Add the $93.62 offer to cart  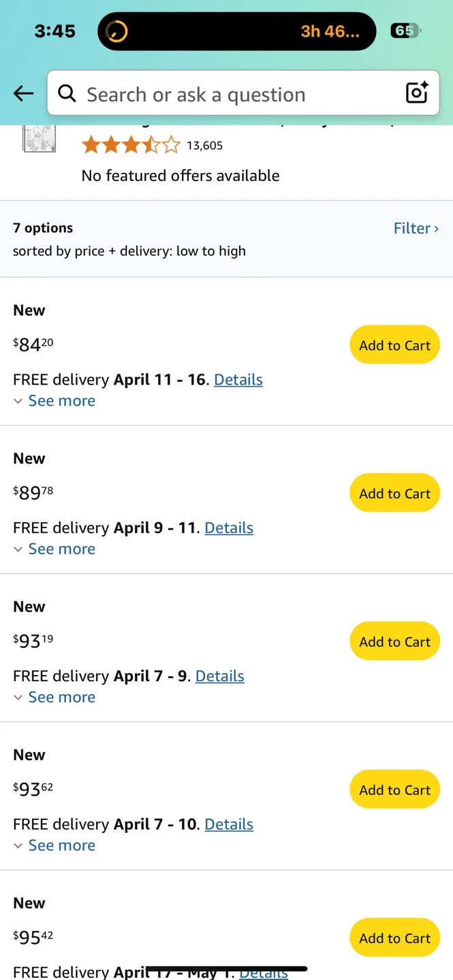394,790
